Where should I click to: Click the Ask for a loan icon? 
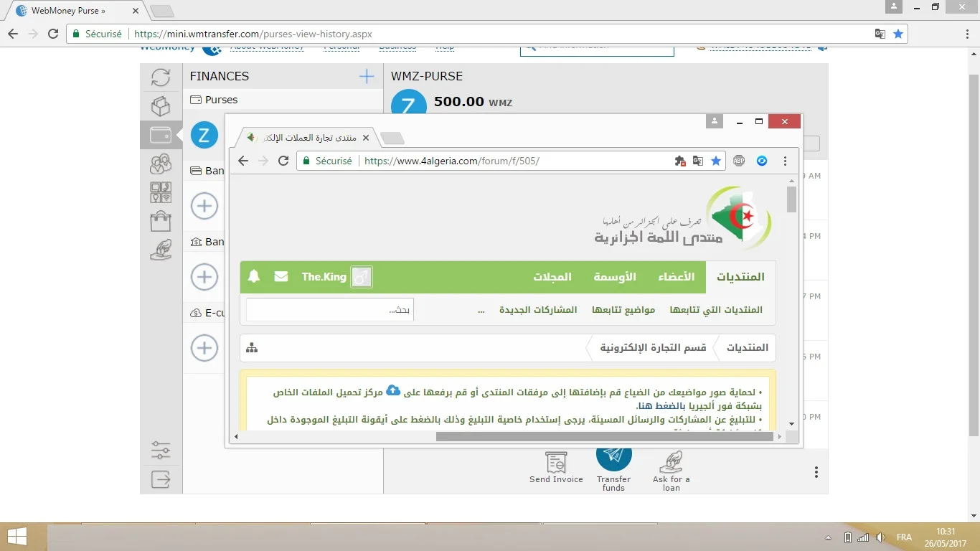(671, 462)
